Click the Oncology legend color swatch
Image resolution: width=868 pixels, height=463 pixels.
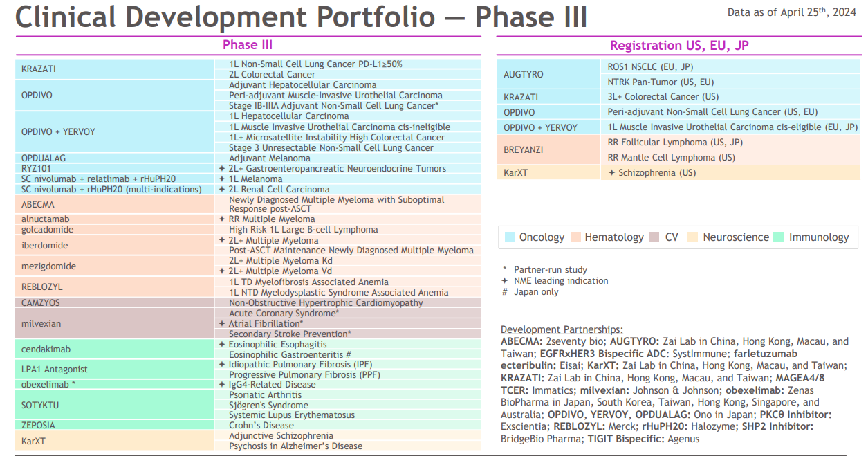coord(510,237)
